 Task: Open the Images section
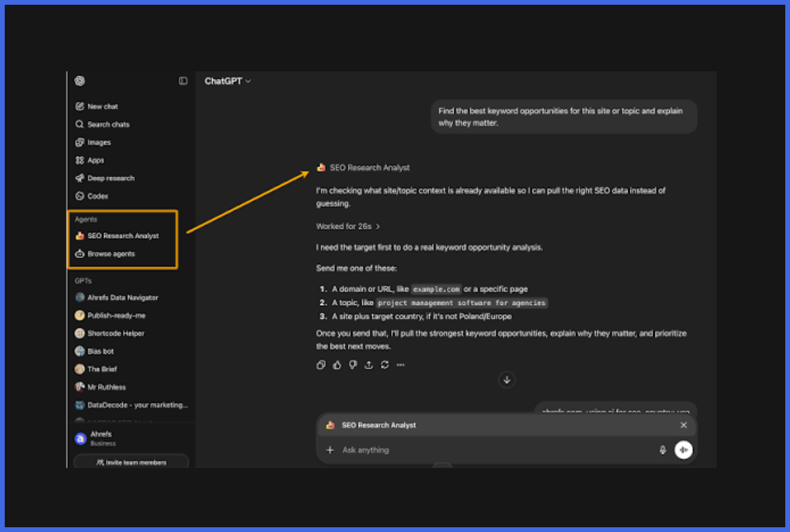pyautogui.click(x=92, y=143)
